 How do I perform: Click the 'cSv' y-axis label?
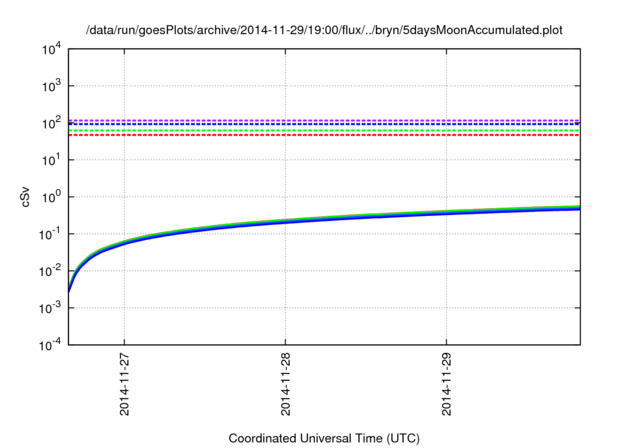(x=26, y=197)
